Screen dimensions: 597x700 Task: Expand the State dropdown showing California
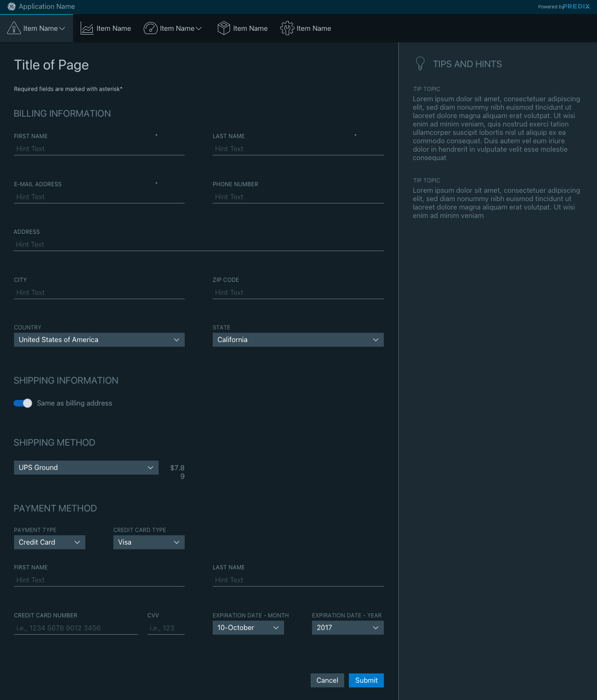(x=298, y=340)
